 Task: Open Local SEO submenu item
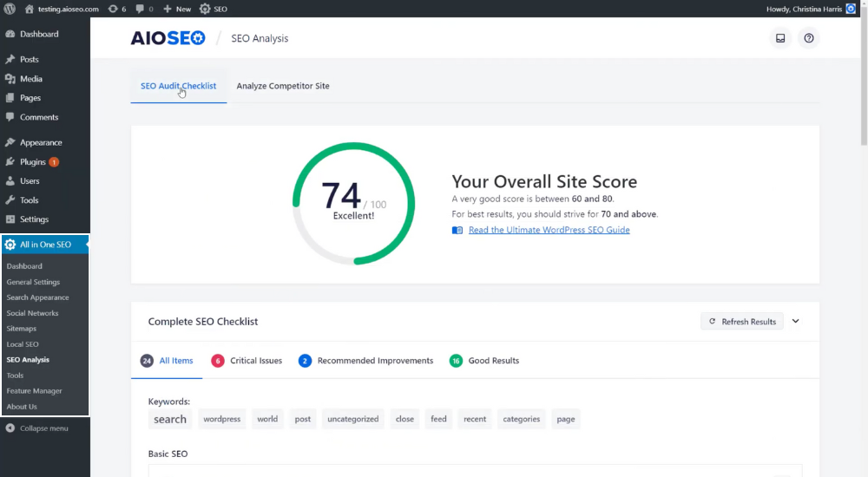click(23, 344)
